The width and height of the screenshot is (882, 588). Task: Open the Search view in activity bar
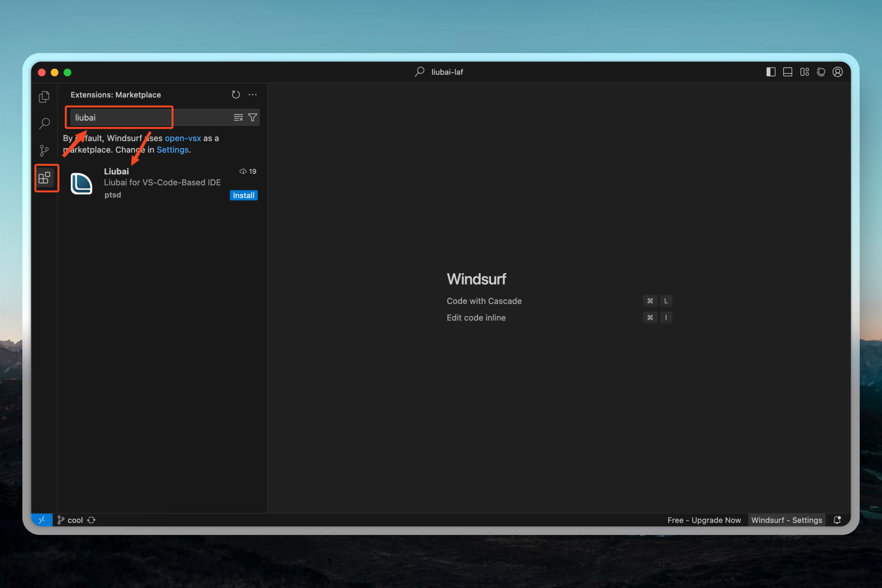[x=44, y=123]
